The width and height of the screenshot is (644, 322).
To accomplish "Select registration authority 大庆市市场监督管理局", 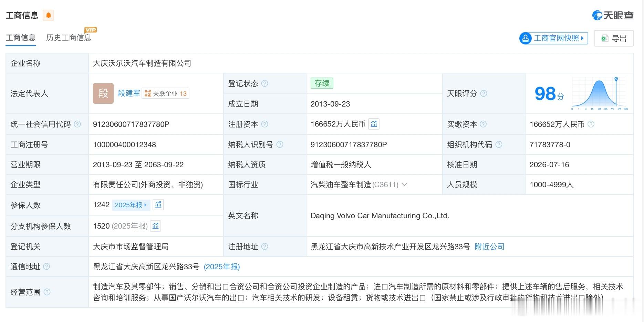I will pyautogui.click(x=131, y=246).
